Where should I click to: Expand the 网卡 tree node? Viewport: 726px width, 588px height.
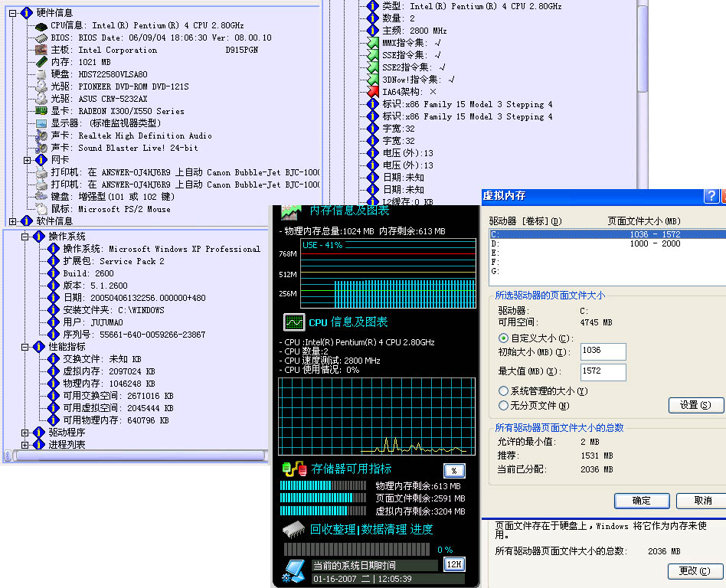tap(28, 160)
